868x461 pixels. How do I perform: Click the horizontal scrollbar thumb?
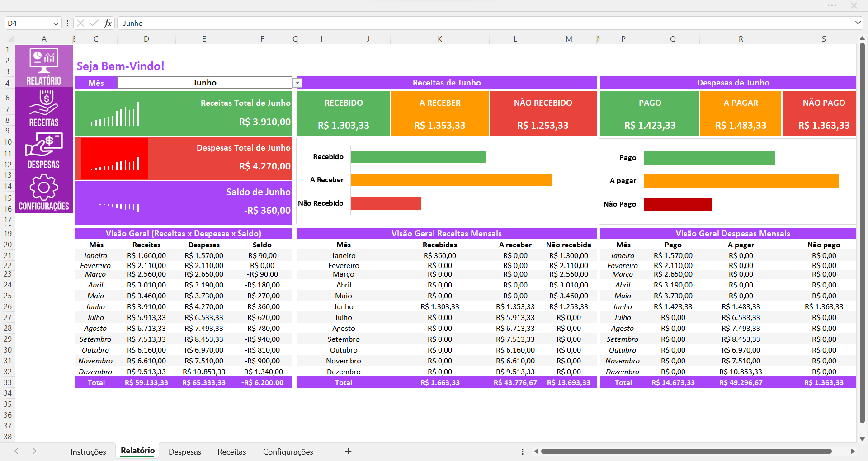click(686, 452)
